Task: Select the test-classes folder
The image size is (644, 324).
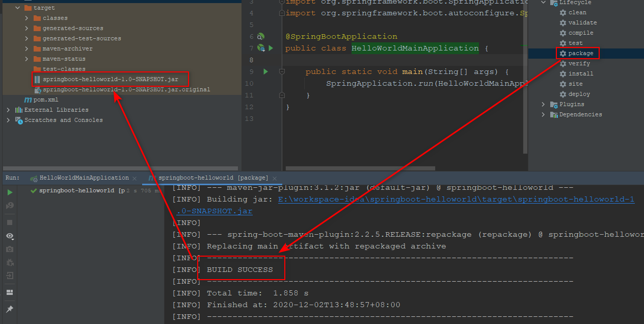Action: point(60,69)
